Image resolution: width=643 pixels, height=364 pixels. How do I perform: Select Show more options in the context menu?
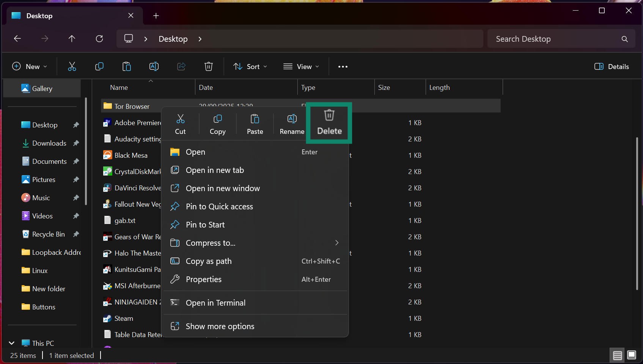click(x=220, y=326)
